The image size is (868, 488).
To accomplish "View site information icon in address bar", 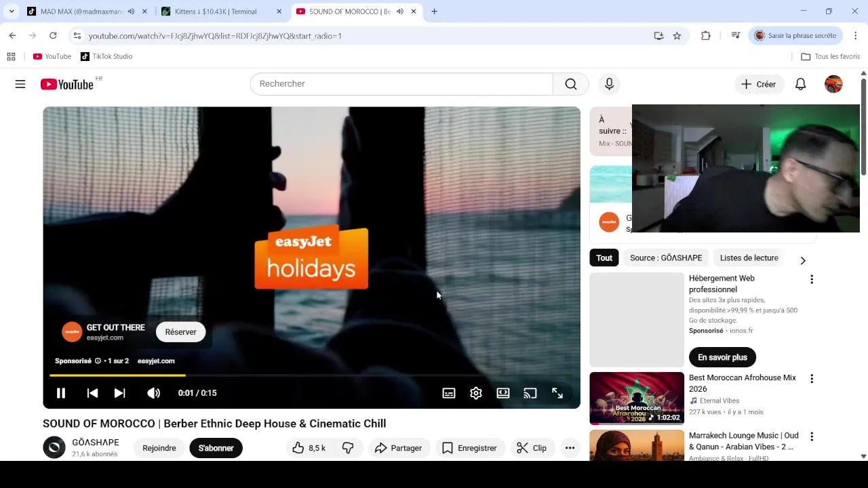I will tap(77, 36).
